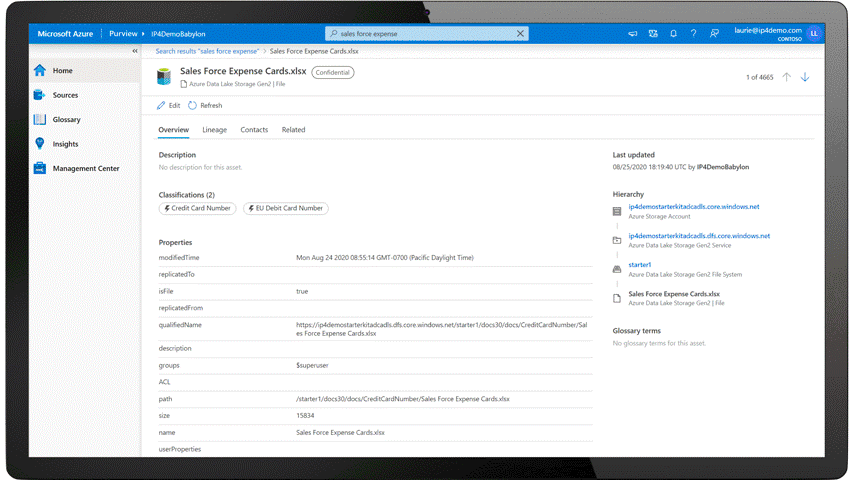
Task: Open the Management Center briefcase icon
Action: click(40, 168)
